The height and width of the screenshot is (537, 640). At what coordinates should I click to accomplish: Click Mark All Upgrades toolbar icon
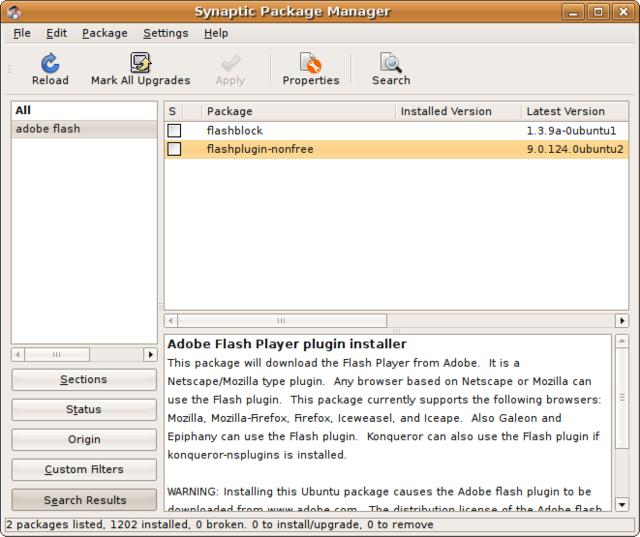pos(140,63)
